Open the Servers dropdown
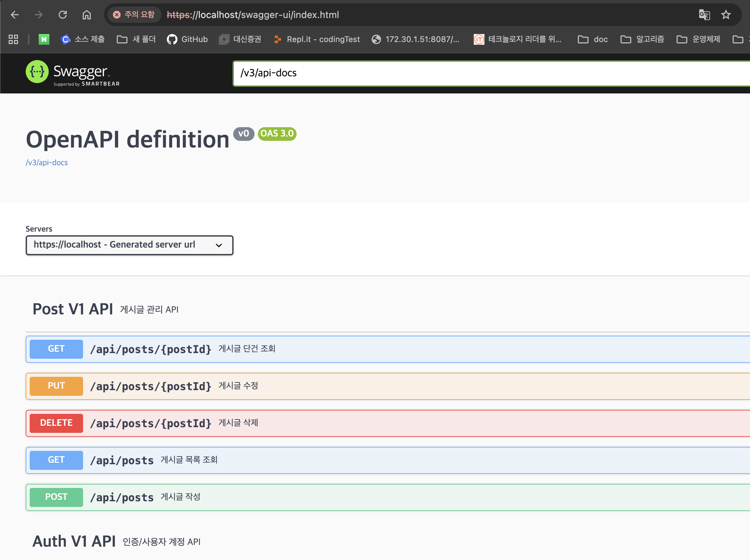Screen dimensions: 750x560 (x=129, y=245)
